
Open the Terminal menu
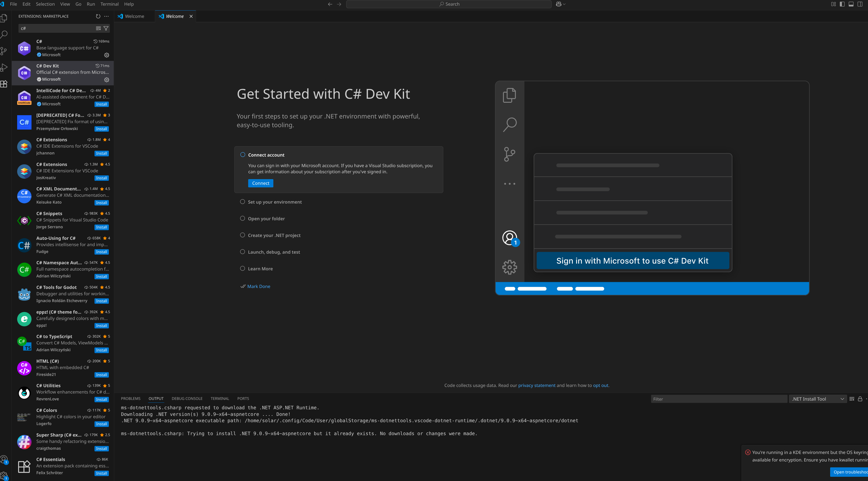click(110, 4)
